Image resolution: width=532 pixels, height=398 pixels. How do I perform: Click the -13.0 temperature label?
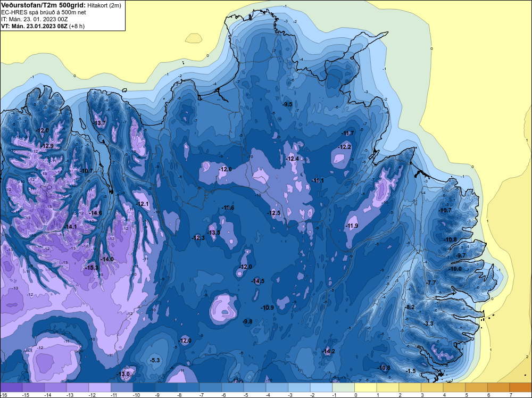click(x=123, y=374)
